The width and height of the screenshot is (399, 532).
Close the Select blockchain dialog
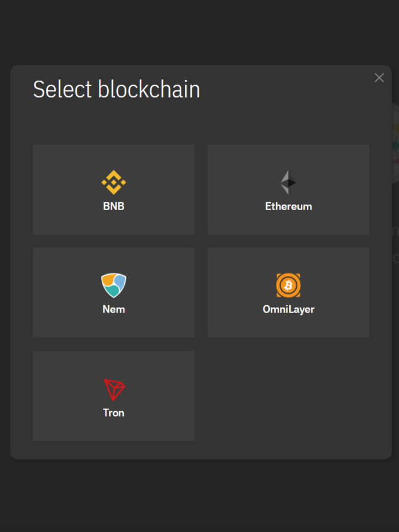pyautogui.click(x=379, y=78)
